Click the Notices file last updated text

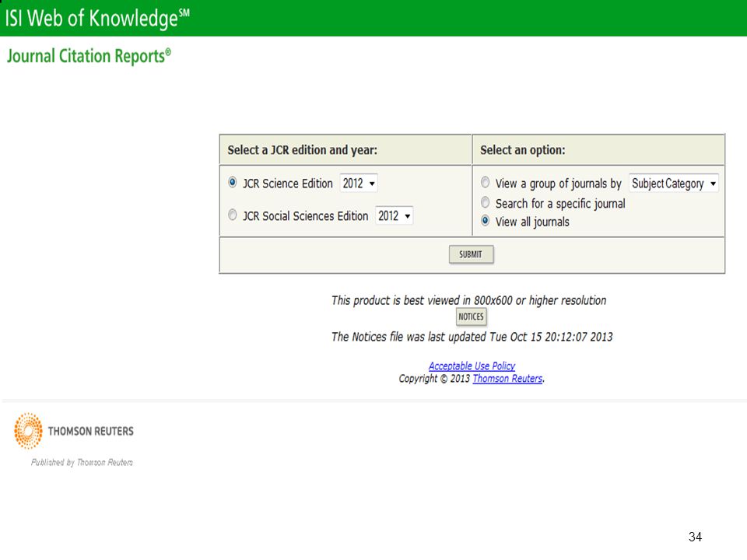point(472,337)
